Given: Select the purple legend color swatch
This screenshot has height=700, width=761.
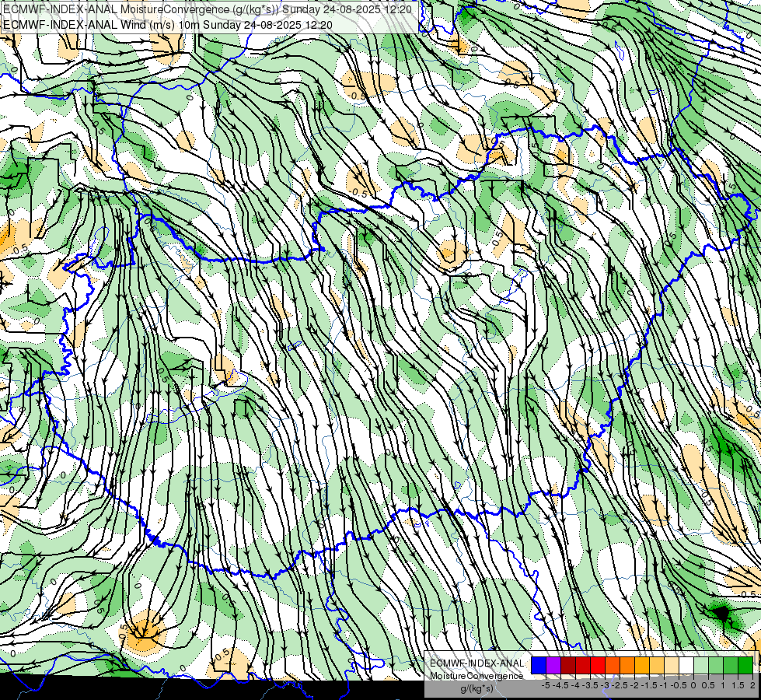Looking at the screenshot, I should coord(553,666).
